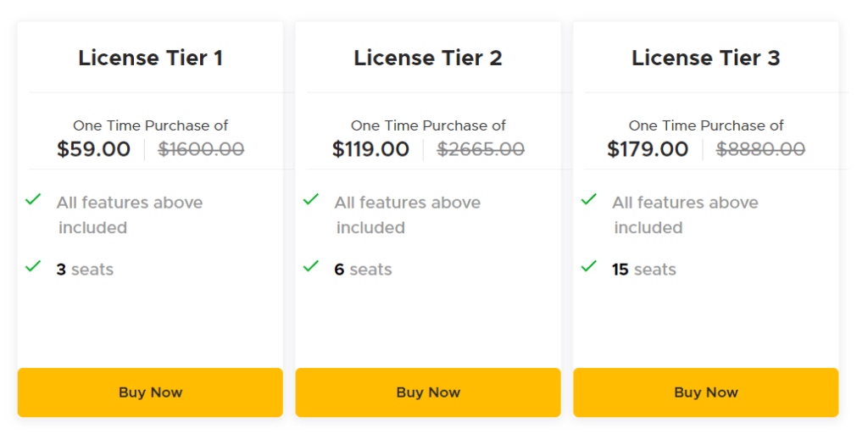Click the 3 seats text
Image resolution: width=868 pixels, height=434 pixels.
pos(85,270)
